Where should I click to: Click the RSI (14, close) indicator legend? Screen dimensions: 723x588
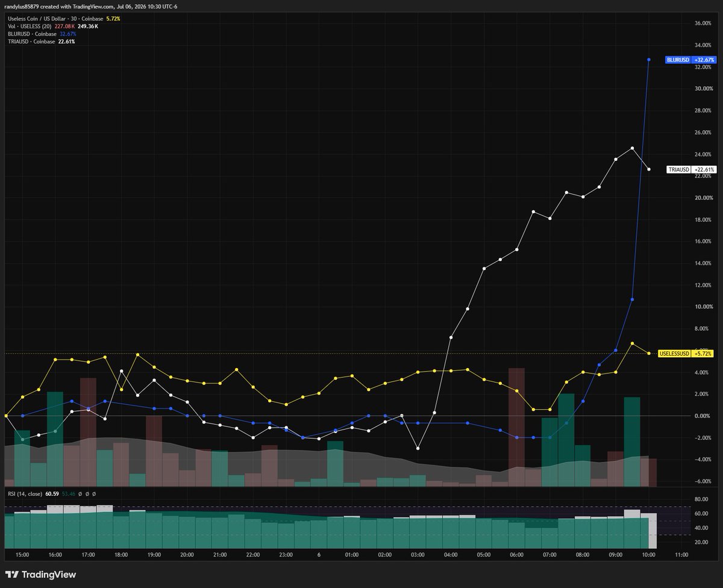click(x=25, y=494)
